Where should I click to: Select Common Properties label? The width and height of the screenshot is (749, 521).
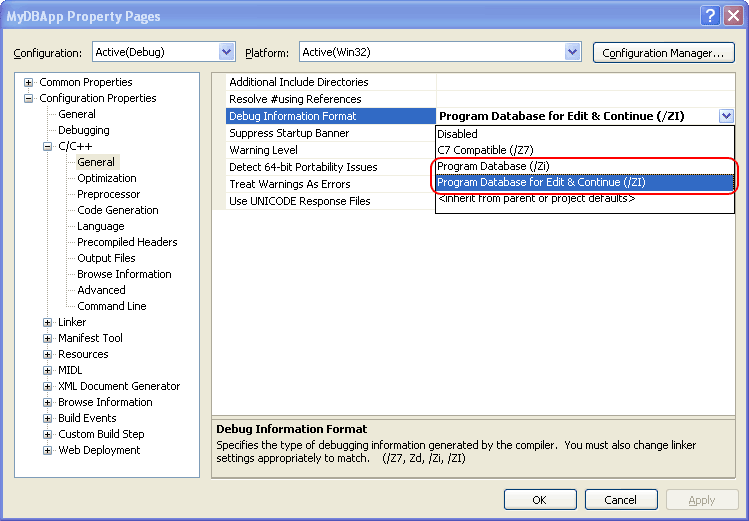pos(86,82)
